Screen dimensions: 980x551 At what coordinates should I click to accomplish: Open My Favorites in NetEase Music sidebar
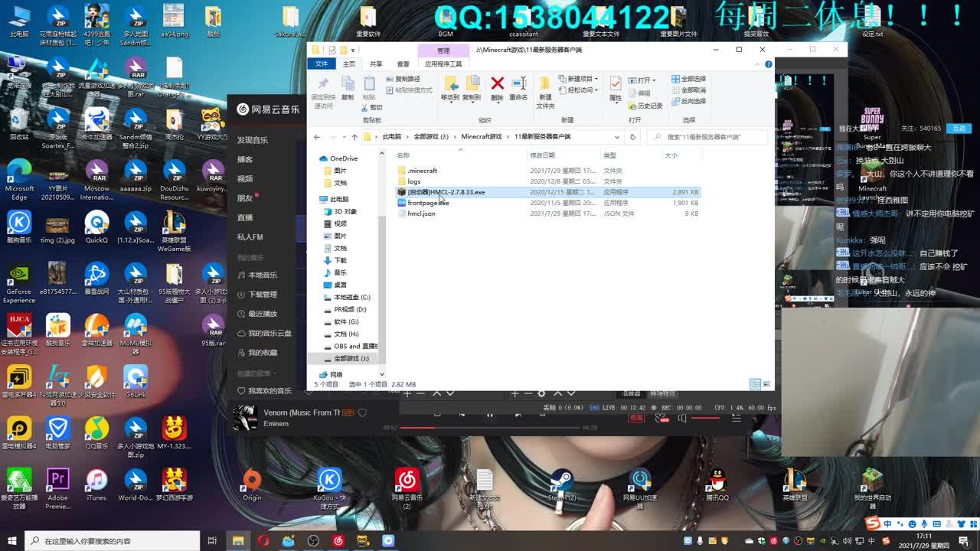coord(257,352)
